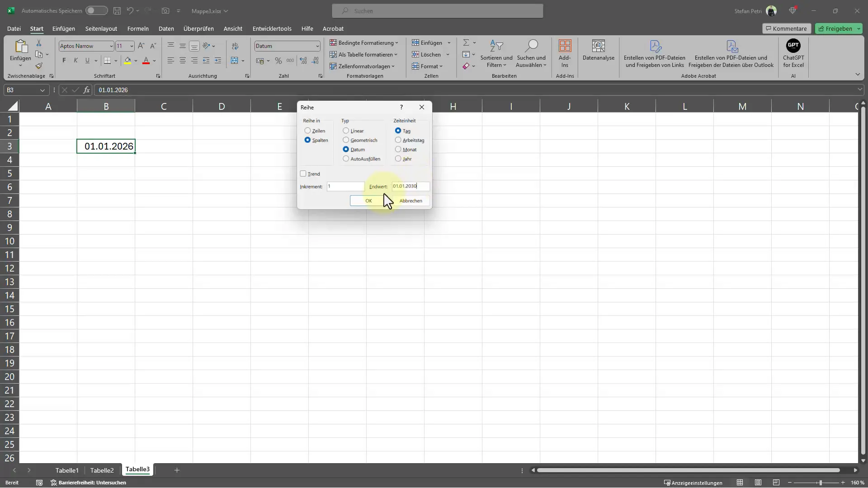Image resolution: width=868 pixels, height=488 pixels.
Task: Switch to Tabelle1 sheet tab
Action: (67, 470)
